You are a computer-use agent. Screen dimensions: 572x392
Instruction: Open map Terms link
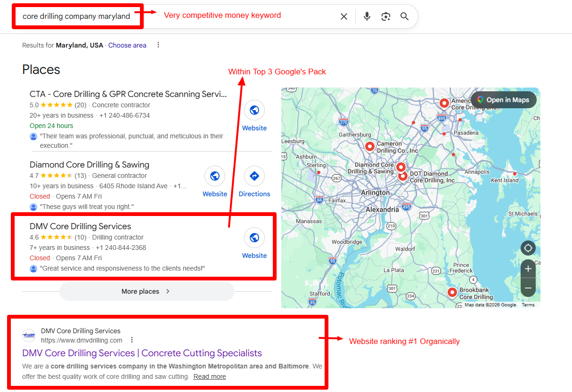tap(528, 305)
